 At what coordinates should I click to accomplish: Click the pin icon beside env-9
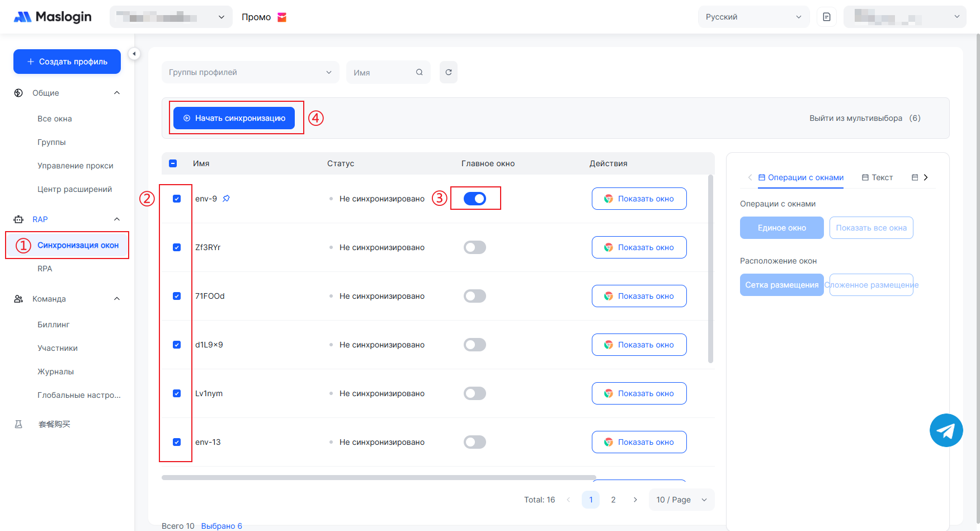(x=227, y=199)
